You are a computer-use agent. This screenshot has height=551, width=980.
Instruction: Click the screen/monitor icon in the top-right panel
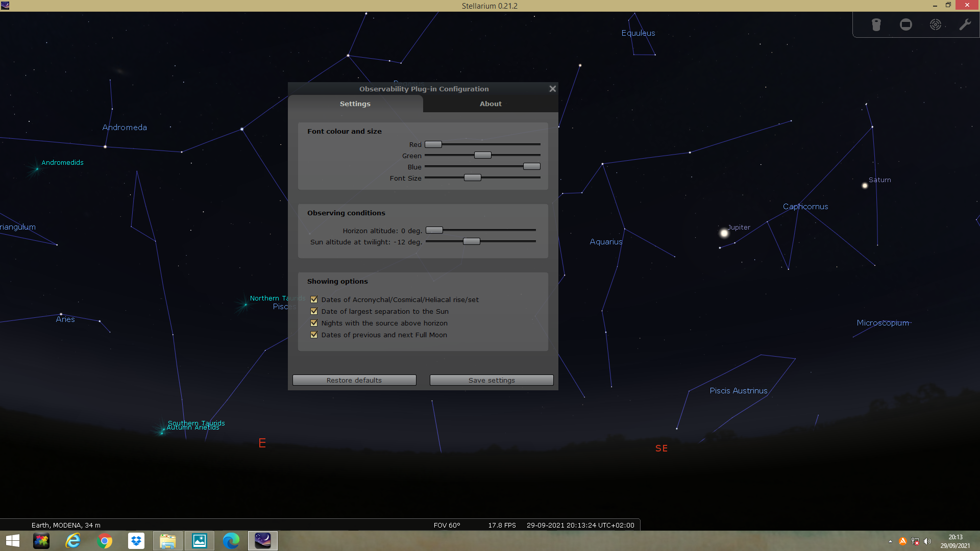905,24
